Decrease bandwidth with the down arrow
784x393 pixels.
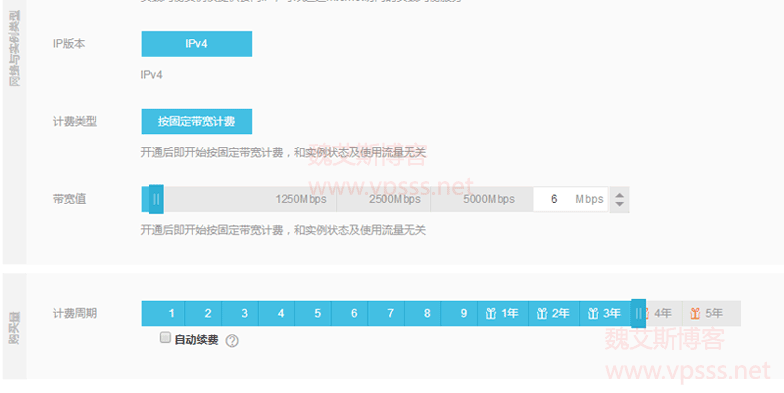click(620, 204)
